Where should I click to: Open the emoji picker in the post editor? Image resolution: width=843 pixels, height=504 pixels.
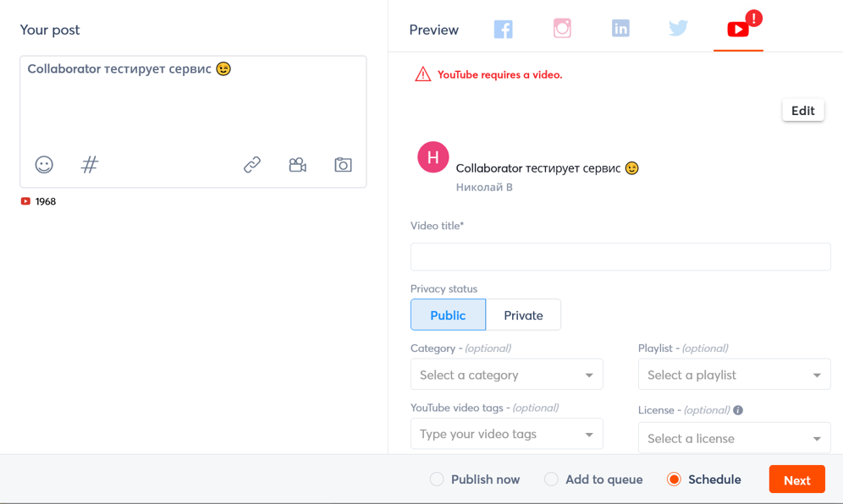[x=44, y=165]
